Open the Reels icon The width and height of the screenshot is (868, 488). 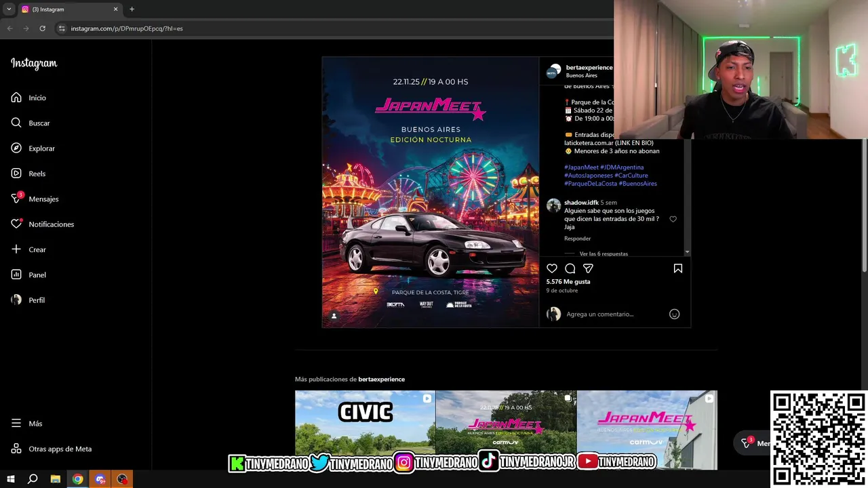16,174
